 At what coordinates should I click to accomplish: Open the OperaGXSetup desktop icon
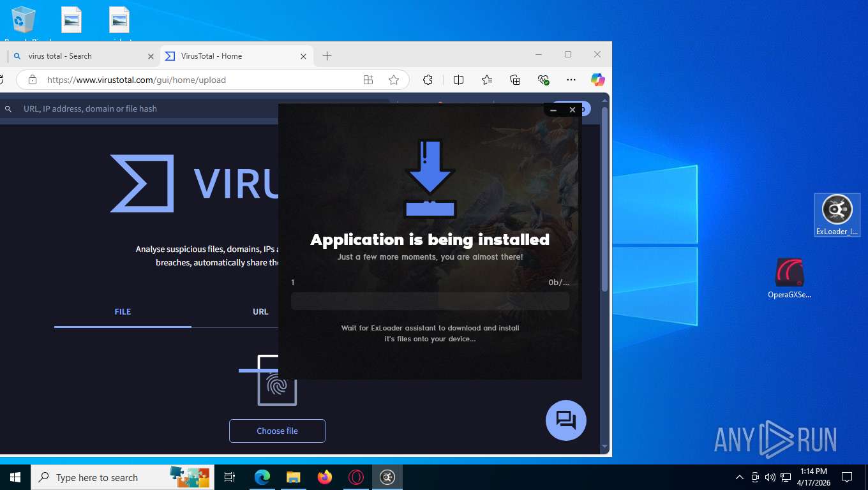pyautogui.click(x=789, y=279)
